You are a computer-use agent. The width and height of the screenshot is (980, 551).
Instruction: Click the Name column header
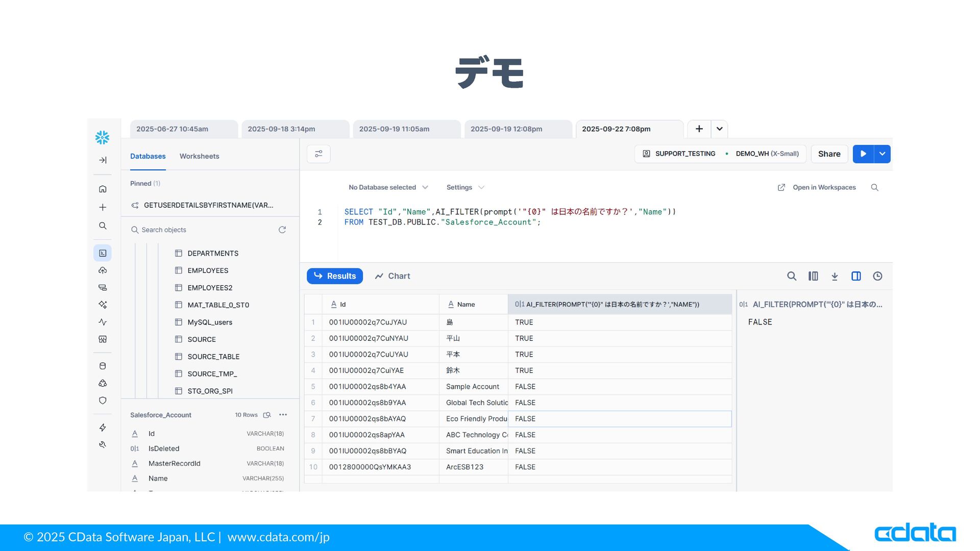click(474, 305)
